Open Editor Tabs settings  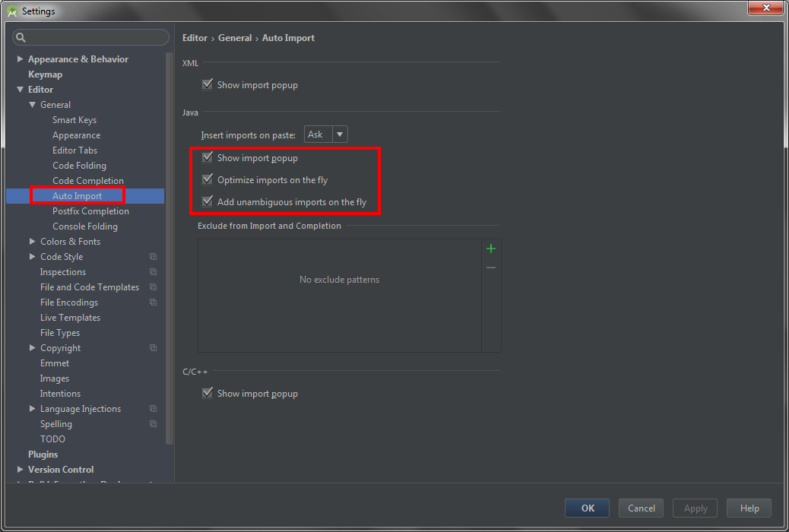pyautogui.click(x=75, y=150)
